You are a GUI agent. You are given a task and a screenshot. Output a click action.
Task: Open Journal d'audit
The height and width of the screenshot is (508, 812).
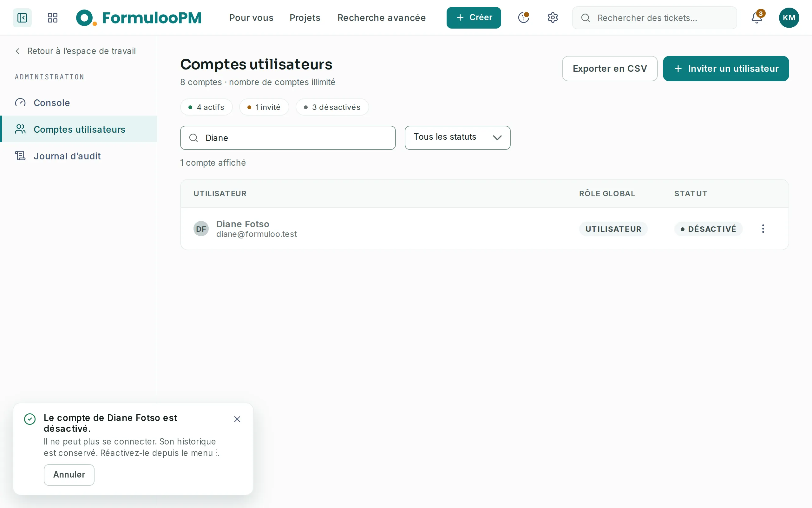pyautogui.click(x=79, y=156)
